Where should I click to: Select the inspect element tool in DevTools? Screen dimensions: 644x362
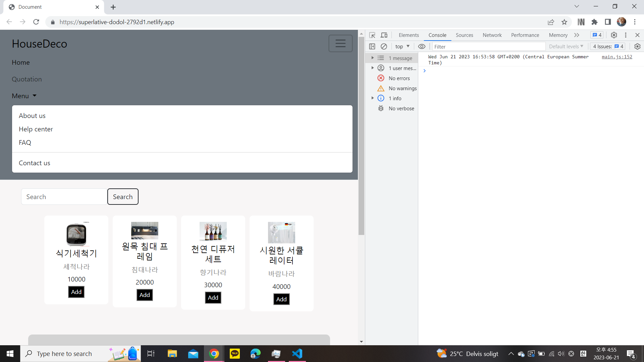[x=372, y=35]
